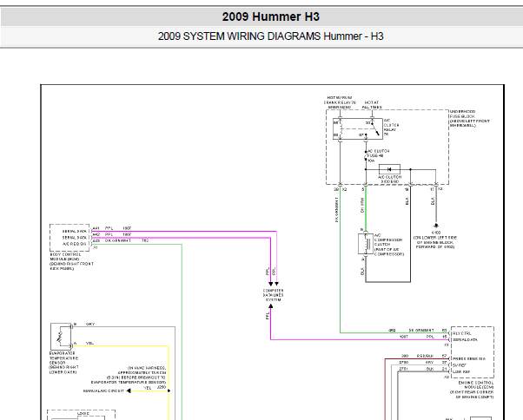This screenshot has height=420, width=523.
Task: Click the 'RED/BLK' wire color label
Action: (x=425, y=356)
